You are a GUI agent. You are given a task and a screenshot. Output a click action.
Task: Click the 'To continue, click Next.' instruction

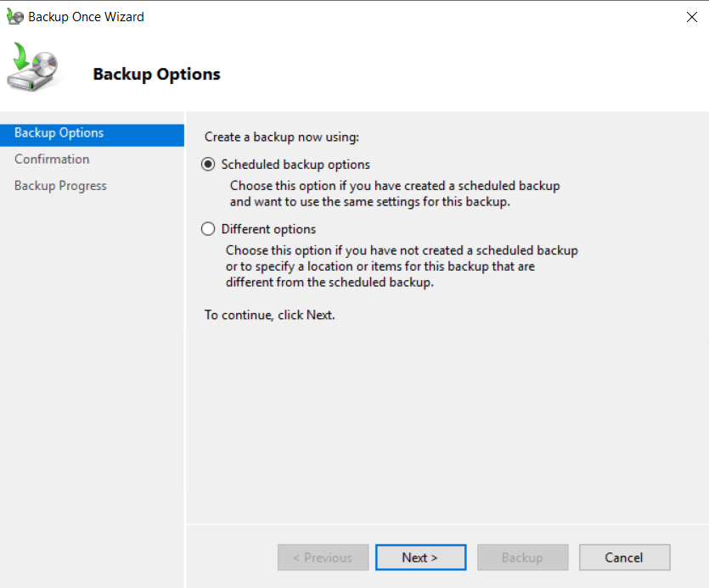(270, 315)
